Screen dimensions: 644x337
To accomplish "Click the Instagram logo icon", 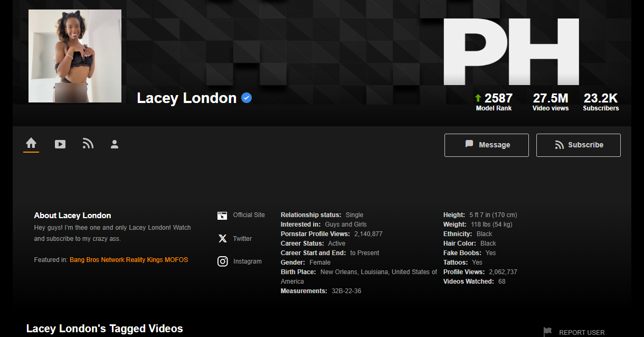I will (223, 261).
